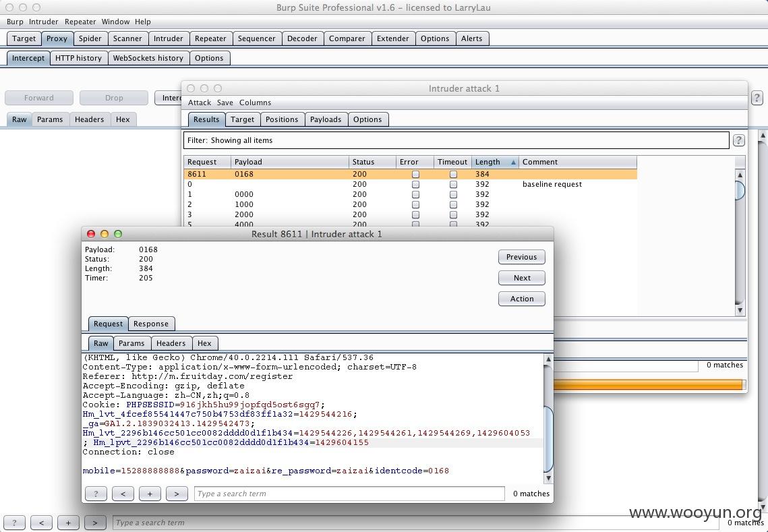Switch to HTTP history tab
Image resolution: width=768 pixels, height=532 pixels.
78,58
